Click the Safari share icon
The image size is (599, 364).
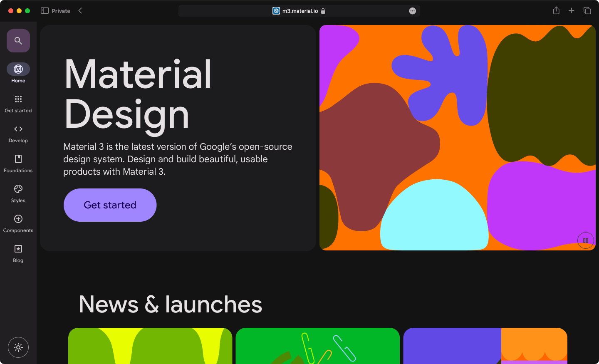tap(556, 11)
